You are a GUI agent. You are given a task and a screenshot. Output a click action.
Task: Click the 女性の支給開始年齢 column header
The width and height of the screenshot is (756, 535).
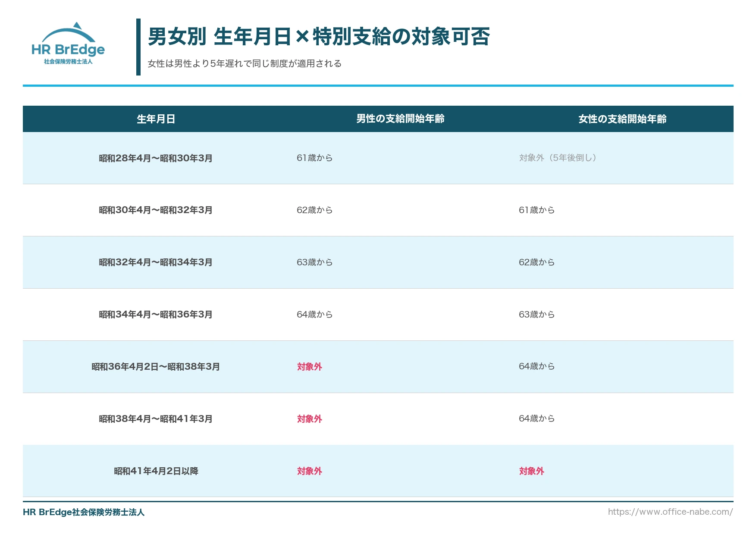pos(622,119)
